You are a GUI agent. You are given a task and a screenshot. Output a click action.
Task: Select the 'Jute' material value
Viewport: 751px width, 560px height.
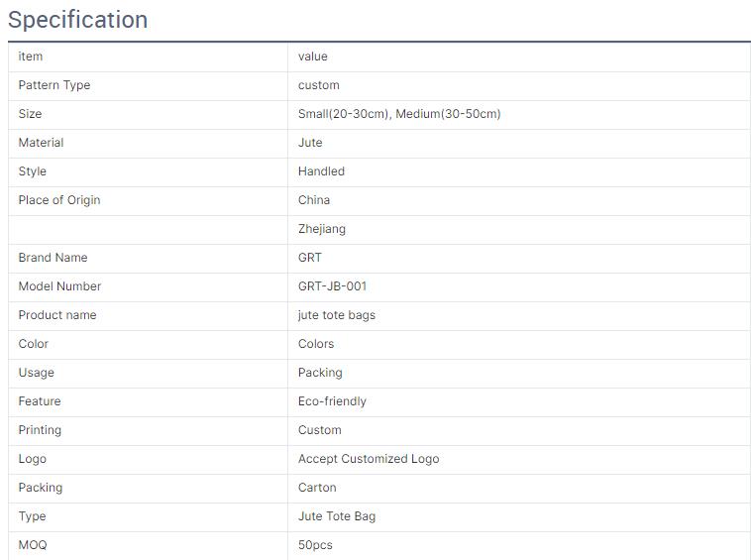310,143
